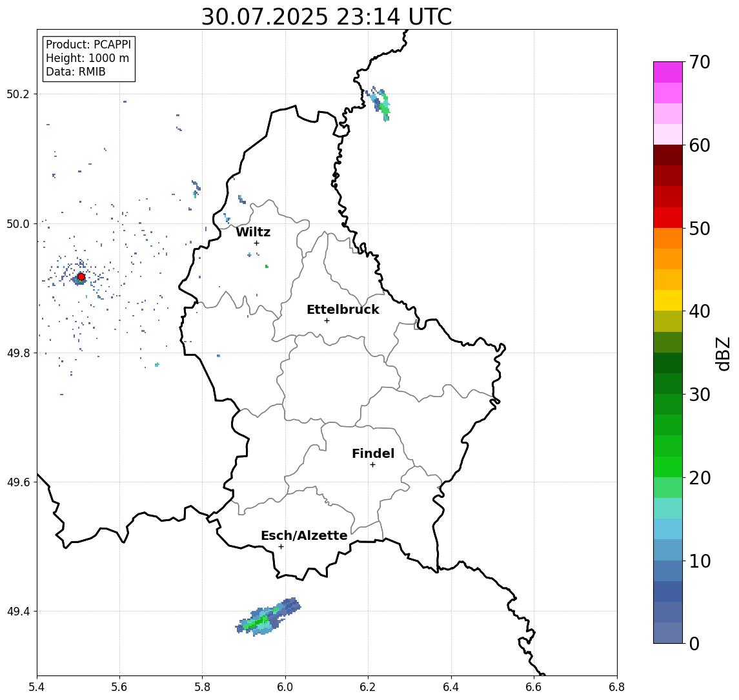Click the radar echo near 50.2 latitude, northeast
739x700 pixels.
point(378,103)
